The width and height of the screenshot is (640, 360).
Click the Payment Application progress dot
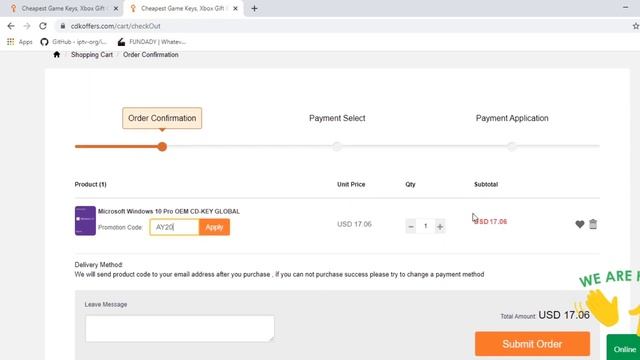(511, 146)
